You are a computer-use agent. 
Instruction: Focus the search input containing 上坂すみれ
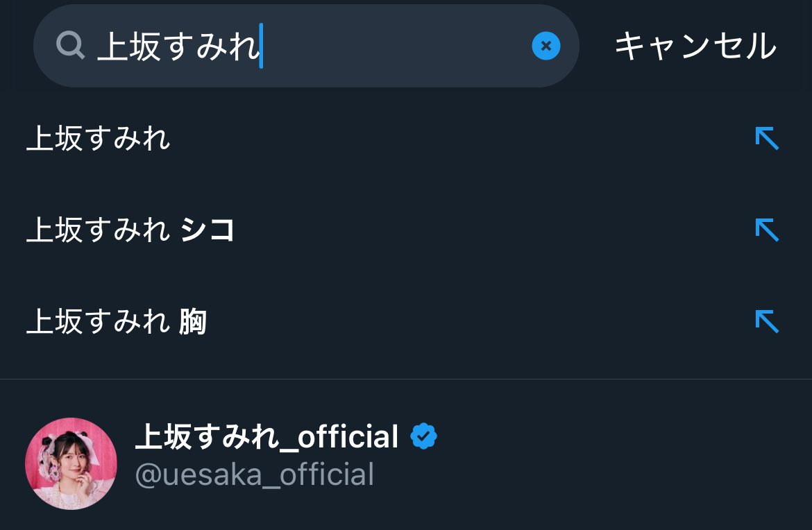tap(306, 46)
